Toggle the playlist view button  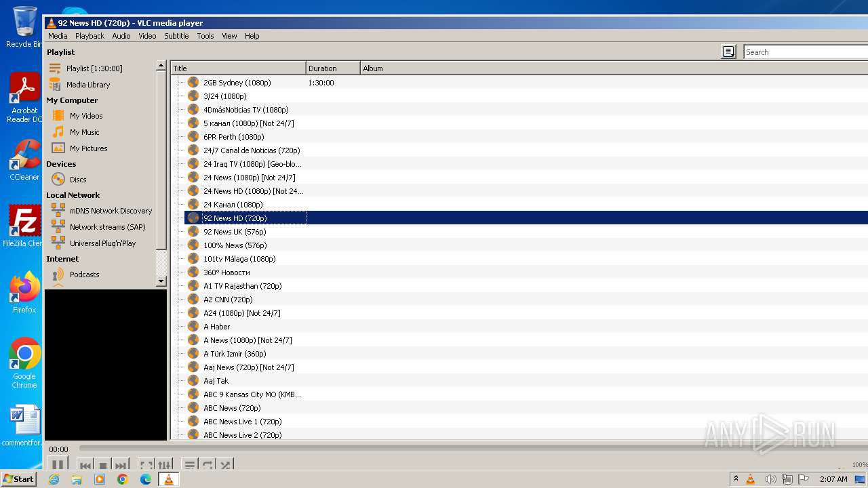coord(190,465)
